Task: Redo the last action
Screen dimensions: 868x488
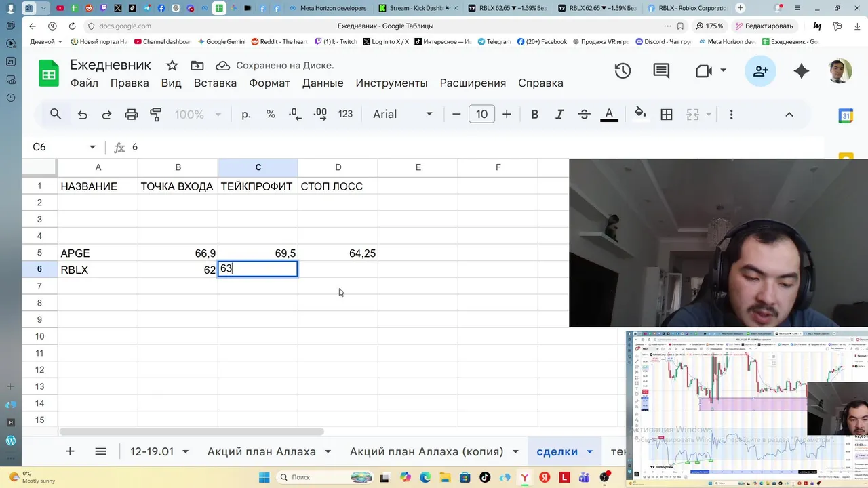Action: [106, 115]
